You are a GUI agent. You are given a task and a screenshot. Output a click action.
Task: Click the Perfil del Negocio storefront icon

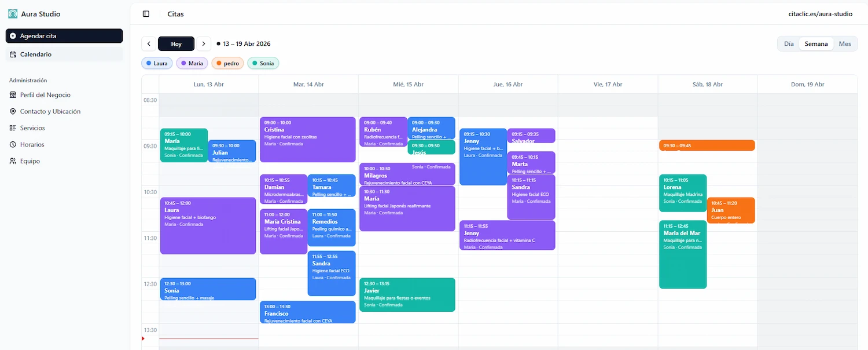point(12,94)
